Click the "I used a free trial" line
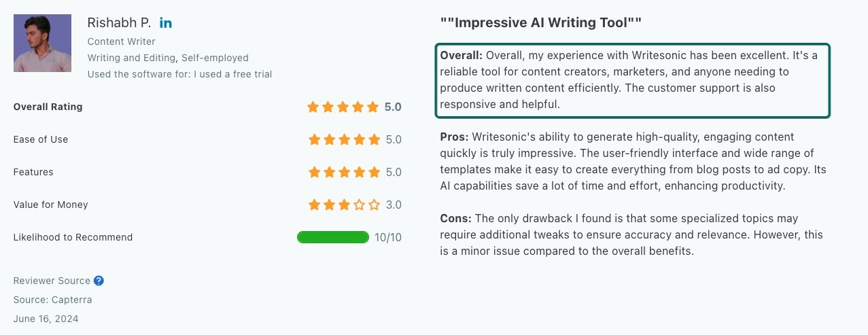This screenshot has height=335, width=868. (x=179, y=74)
